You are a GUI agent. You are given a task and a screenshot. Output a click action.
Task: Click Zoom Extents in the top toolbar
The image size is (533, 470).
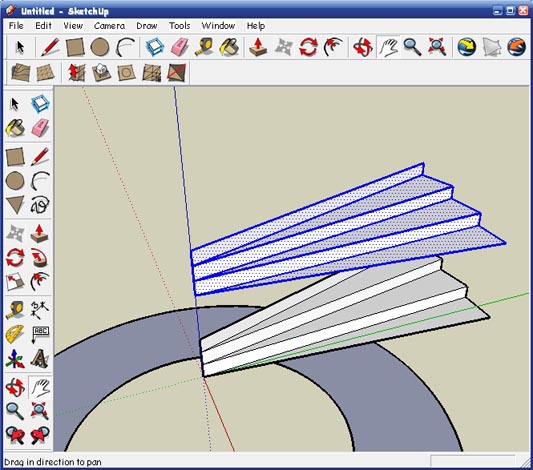click(437, 47)
